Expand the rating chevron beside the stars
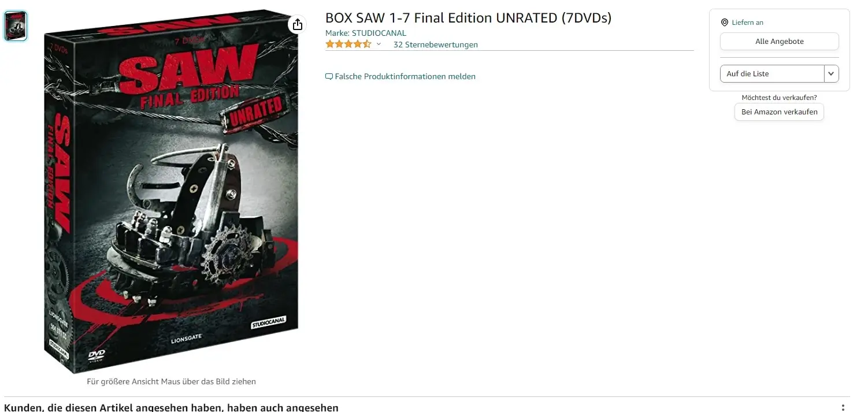Image resolution: width=868 pixels, height=412 pixels. pos(379,44)
